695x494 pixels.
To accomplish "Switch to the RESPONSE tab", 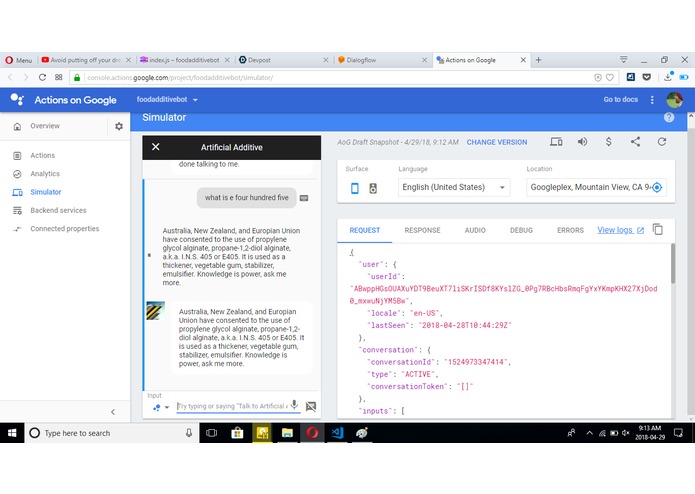I will pos(422,230).
